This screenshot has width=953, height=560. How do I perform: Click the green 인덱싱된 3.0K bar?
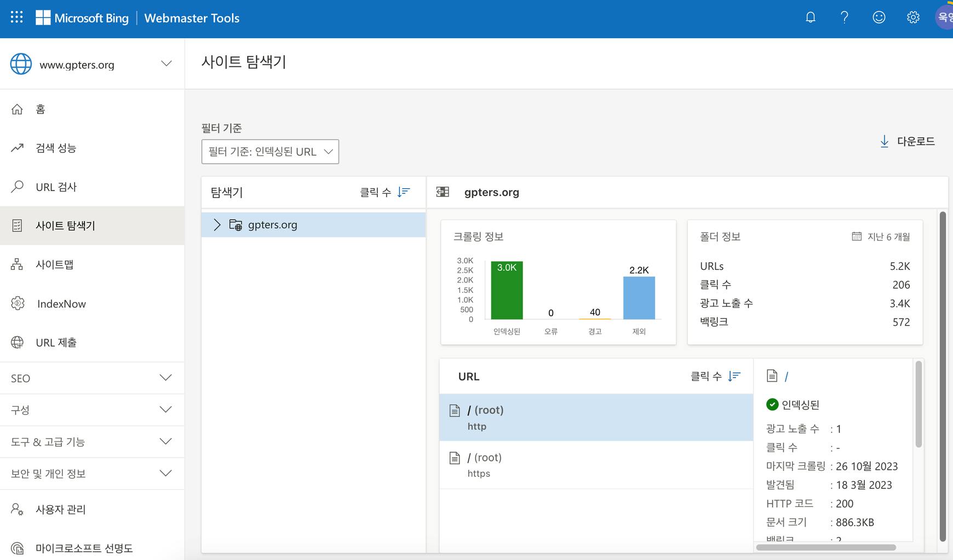tap(507, 290)
